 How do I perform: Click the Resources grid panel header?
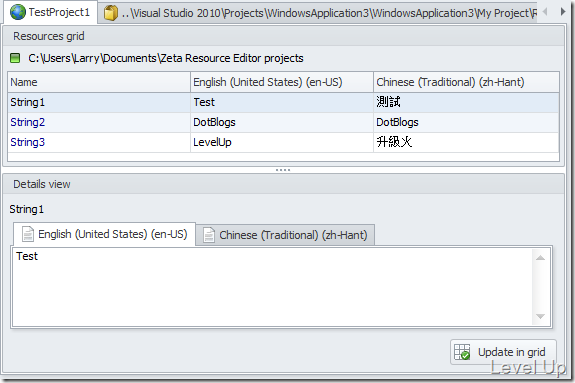tap(283, 36)
